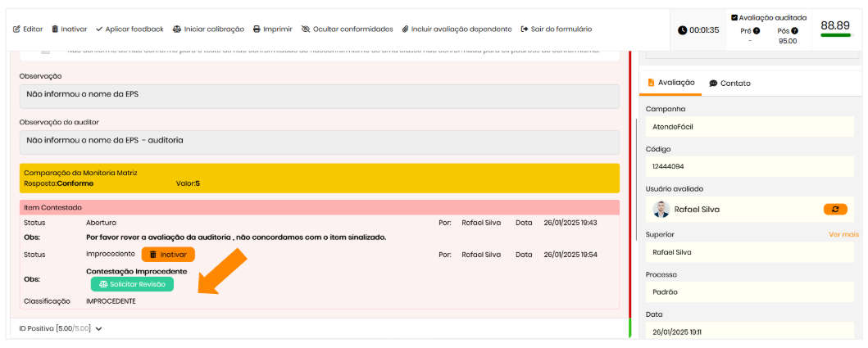Viewport: 868px width, 348px height.
Task: Click the orange refresh icon beside Rafael Silva
Action: tap(834, 210)
